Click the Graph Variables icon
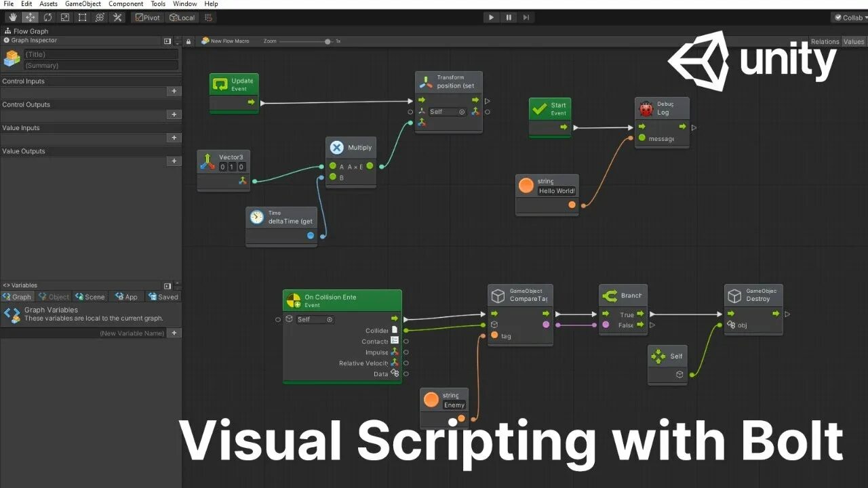Viewport: 868px width, 488px height. click(12, 314)
